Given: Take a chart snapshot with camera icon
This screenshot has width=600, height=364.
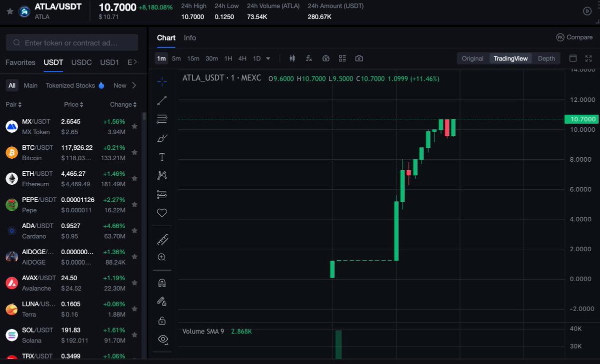Looking at the screenshot, I should (359, 58).
